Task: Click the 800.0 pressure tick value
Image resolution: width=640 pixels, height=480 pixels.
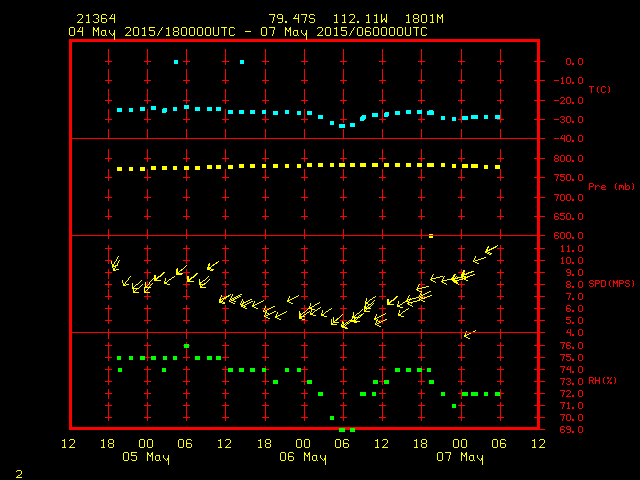Action: point(569,158)
